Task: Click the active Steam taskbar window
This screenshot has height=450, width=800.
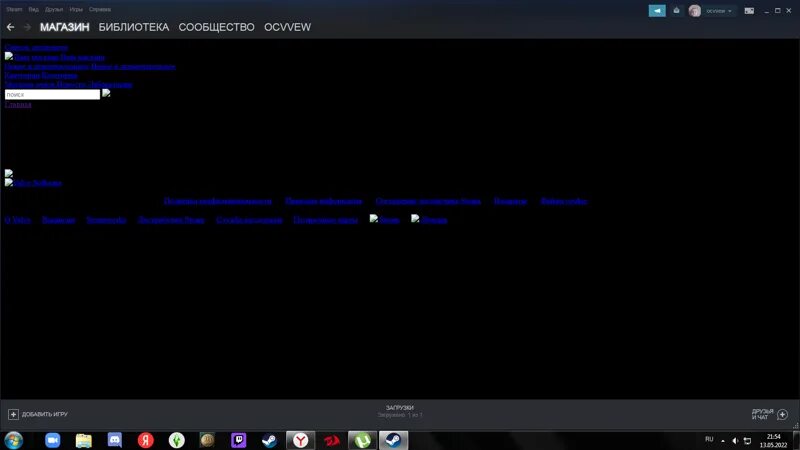Action: [393, 440]
